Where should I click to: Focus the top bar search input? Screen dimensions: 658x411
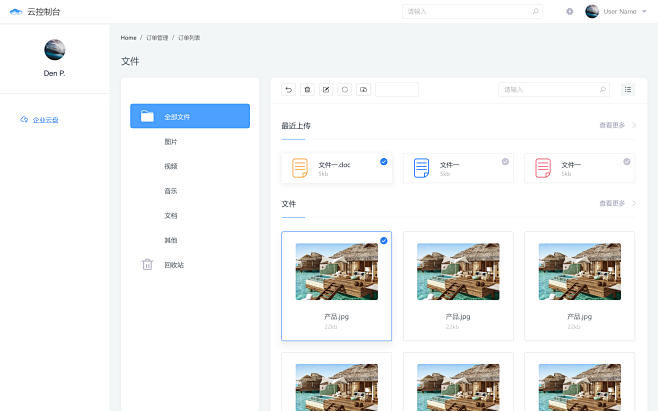tap(472, 11)
